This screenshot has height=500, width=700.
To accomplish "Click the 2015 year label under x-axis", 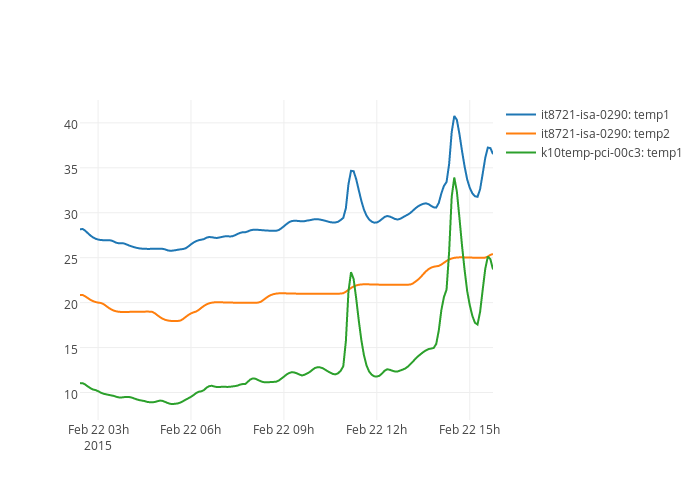I will 98,445.
